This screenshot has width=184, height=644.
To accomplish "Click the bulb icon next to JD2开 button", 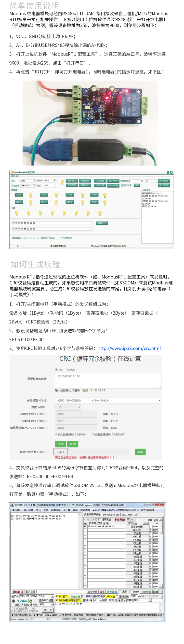I will [x=56, y=195].
